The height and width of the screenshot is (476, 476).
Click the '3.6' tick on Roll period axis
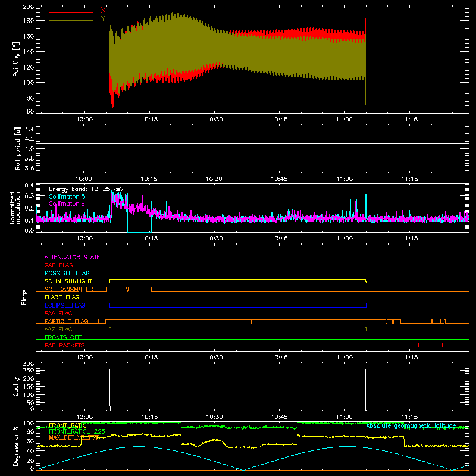pos(29,168)
